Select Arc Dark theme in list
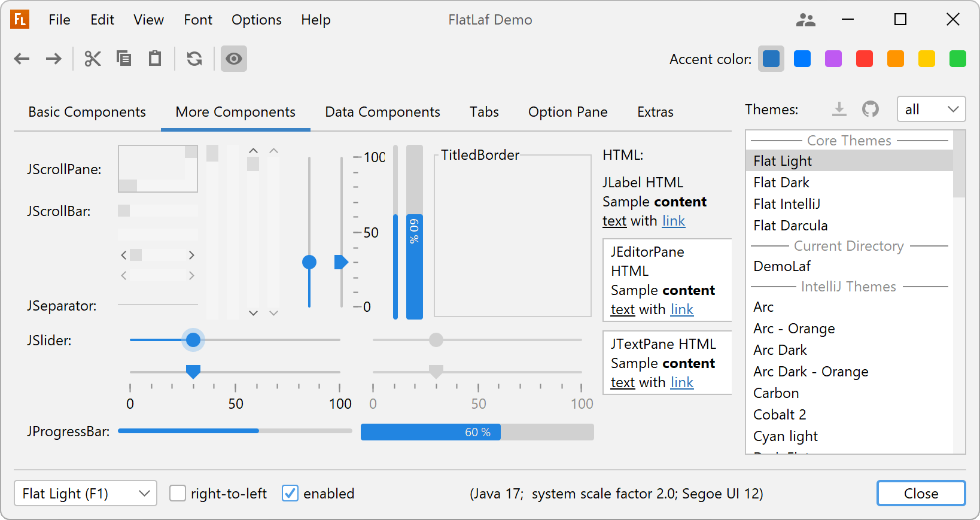The height and width of the screenshot is (520, 980). pos(780,350)
